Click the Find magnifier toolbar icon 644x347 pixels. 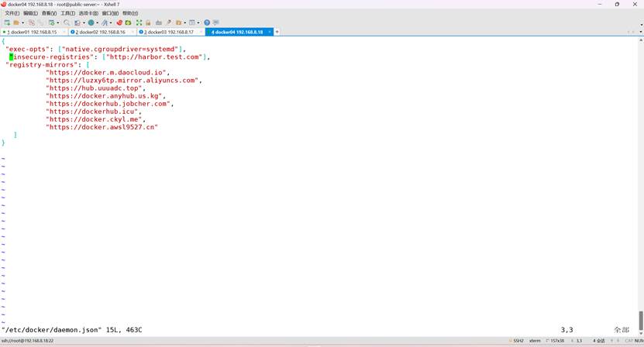point(67,22)
